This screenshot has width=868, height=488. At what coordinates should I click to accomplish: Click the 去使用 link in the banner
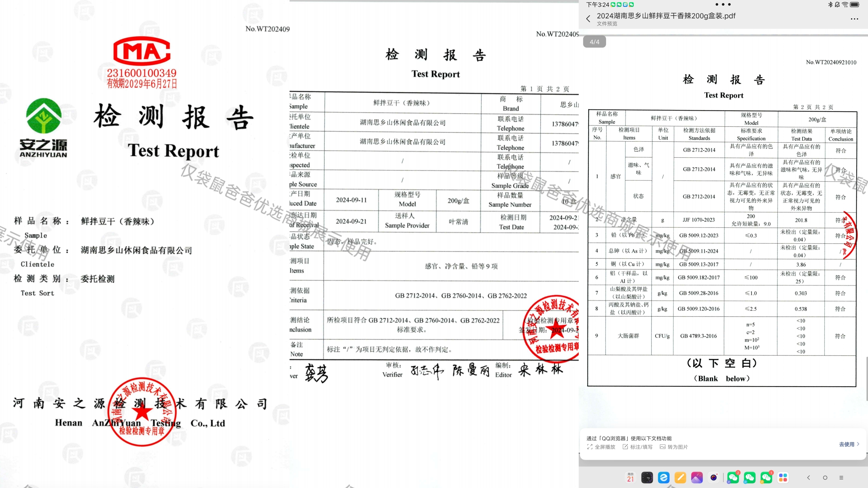coord(846,444)
